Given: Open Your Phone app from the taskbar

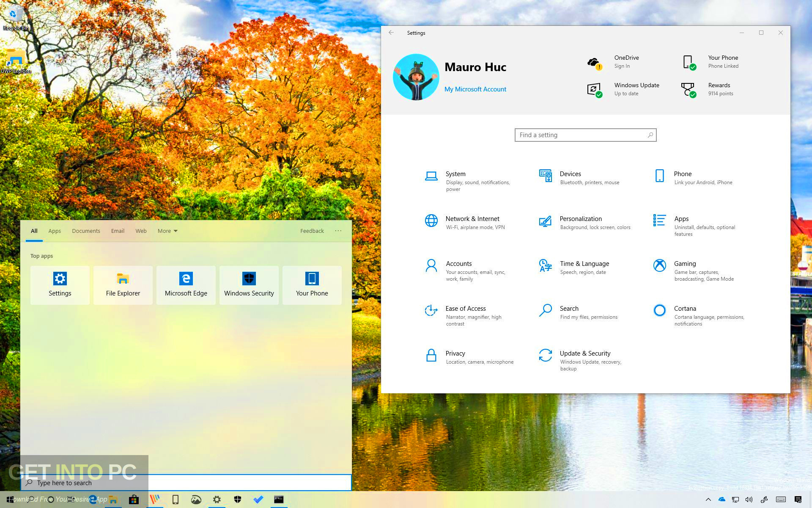Looking at the screenshot, I should coord(175,500).
